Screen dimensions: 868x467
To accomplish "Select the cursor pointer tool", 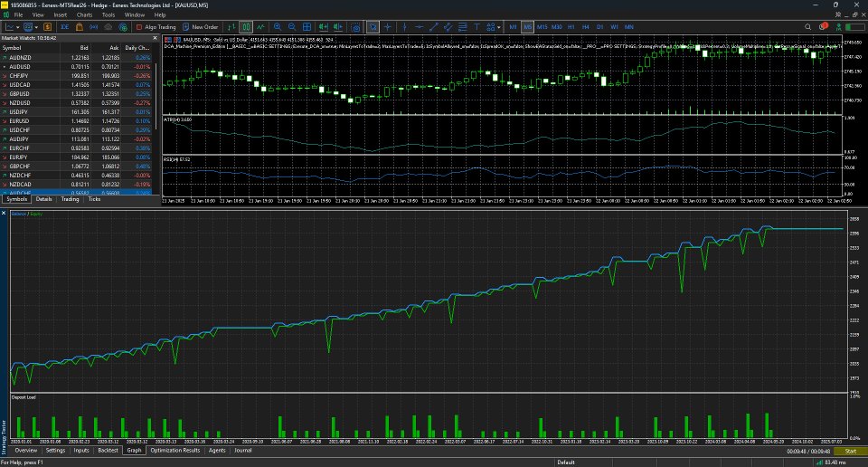I will click(x=373, y=26).
